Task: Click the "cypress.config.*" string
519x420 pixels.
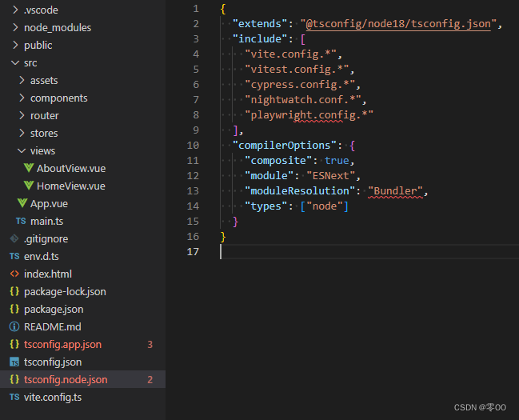Action: pos(300,85)
